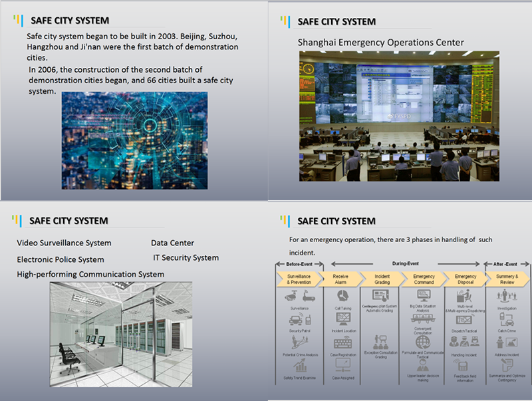Click the SAFE CITY SYSTEM title above 2003 paragraph
Image resolution: width=532 pixels, height=401 pixels.
(70, 21)
